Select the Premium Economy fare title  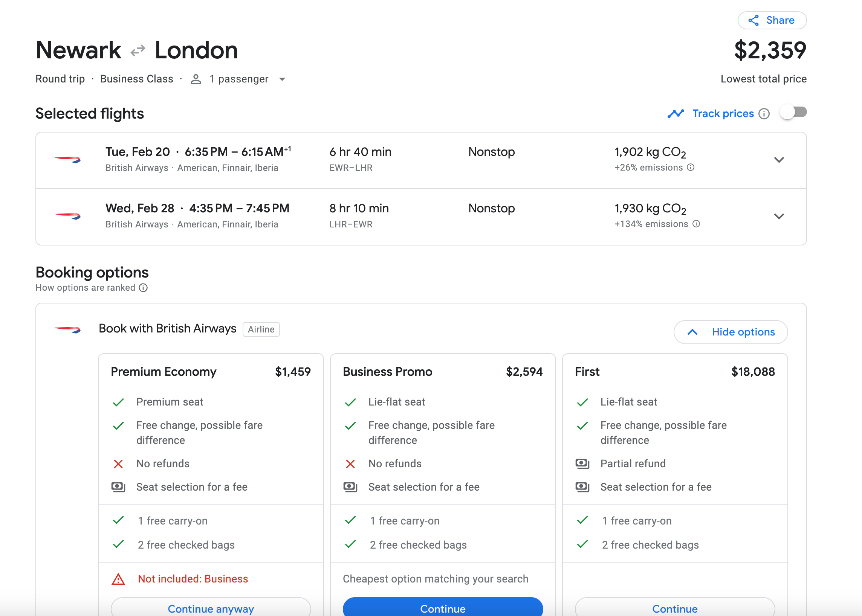click(x=164, y=371)
